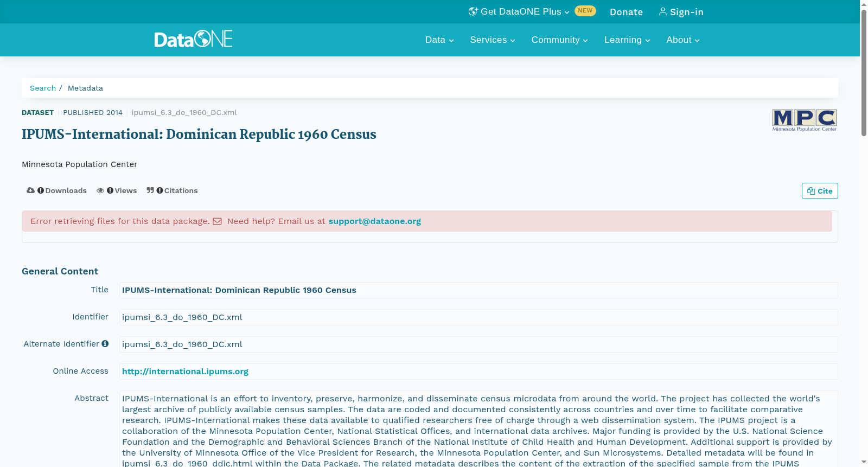868x467 pixels.
Task: Click the page heading IPUMS-International: Dominican Republic 1960 Census
Action: [199, 135]
